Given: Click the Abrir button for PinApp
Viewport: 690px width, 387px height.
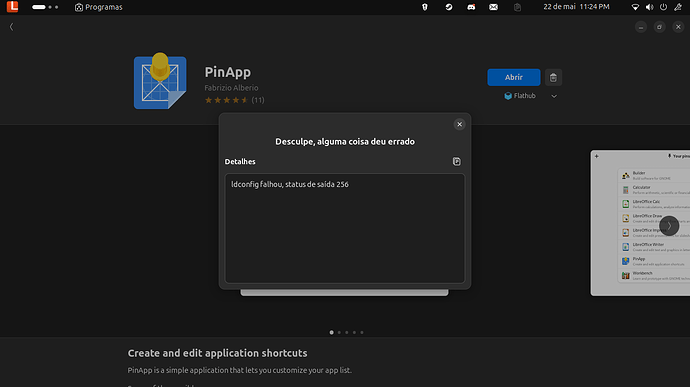Looking at the screenshot, I should (x=514, y=77).
